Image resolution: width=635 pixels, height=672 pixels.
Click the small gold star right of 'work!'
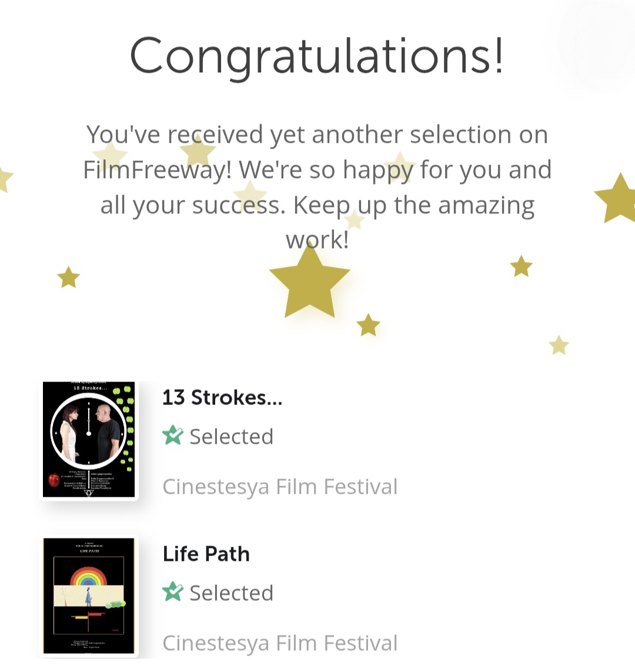click(521, 266)
